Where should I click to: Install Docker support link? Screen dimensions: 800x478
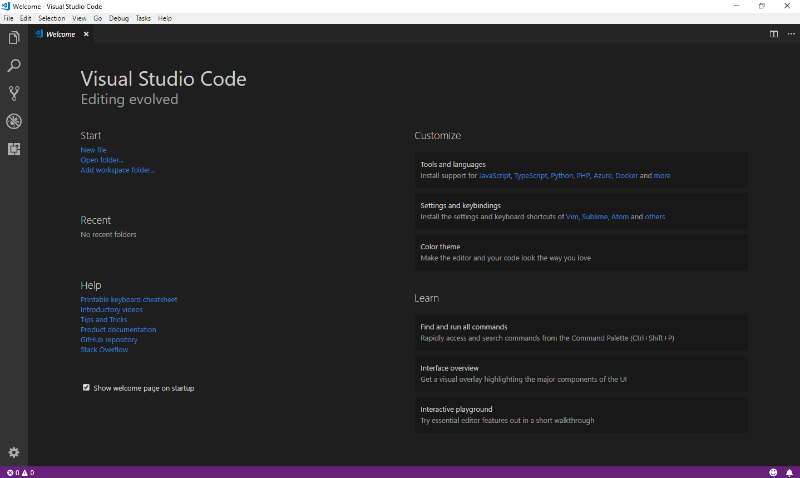627,175
